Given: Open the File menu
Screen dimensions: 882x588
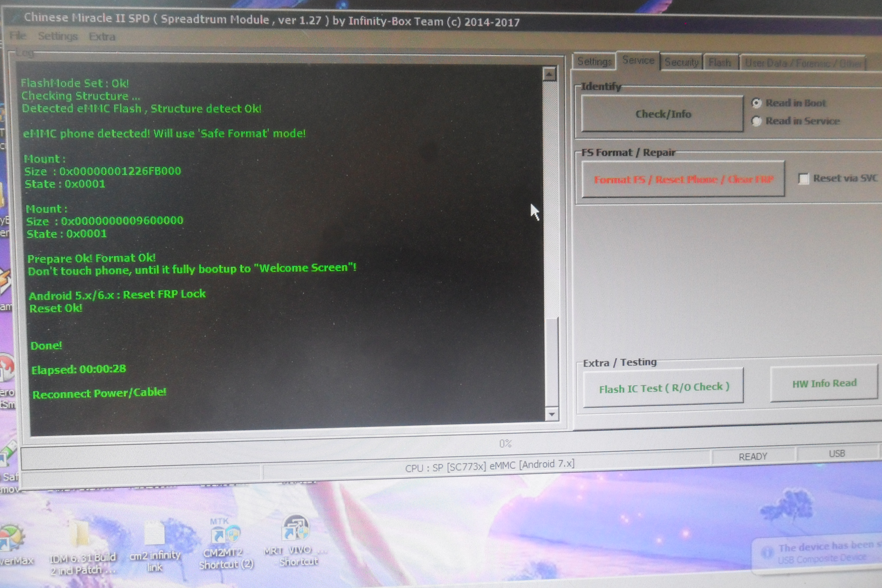Looking at the screenshot, I should click(x=18, y=36).
